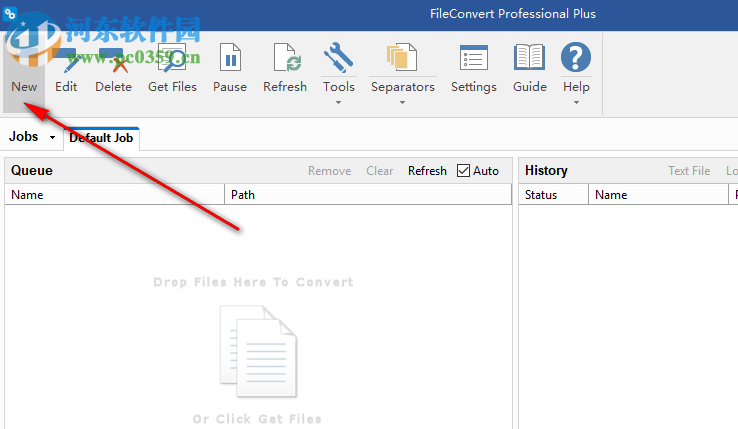The image size is (738, 429).
Task: Click the drop files document illustration
Action: click(258, 351)
